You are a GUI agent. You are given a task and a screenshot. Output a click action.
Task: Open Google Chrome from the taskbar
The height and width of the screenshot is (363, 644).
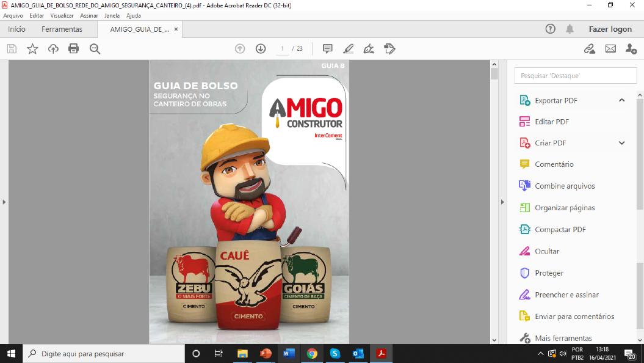[312, 354]
